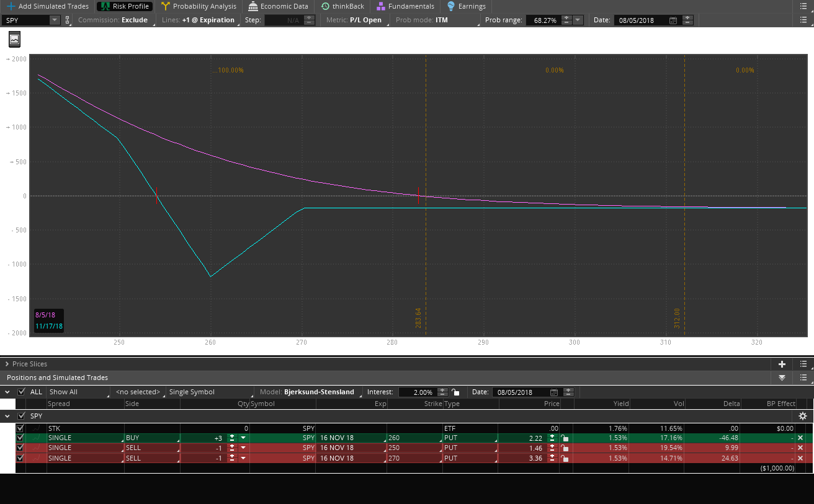Add a new price slice with plus icon
Screen dimensions: 814x504
tap(782, 364)
